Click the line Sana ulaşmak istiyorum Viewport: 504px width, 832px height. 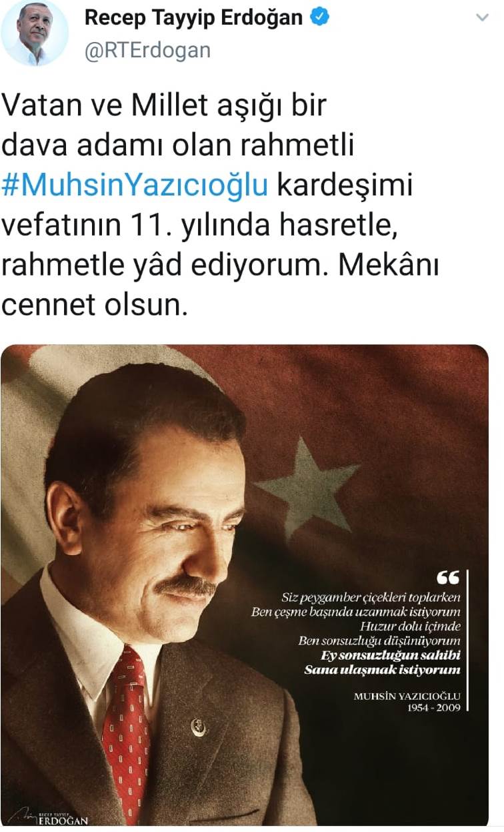(x=383, y=669)
